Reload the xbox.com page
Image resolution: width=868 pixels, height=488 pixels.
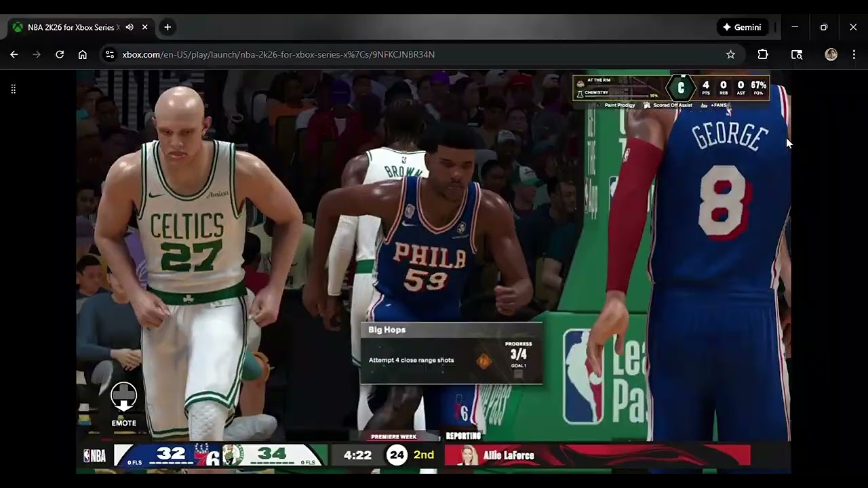coord(60,54)
